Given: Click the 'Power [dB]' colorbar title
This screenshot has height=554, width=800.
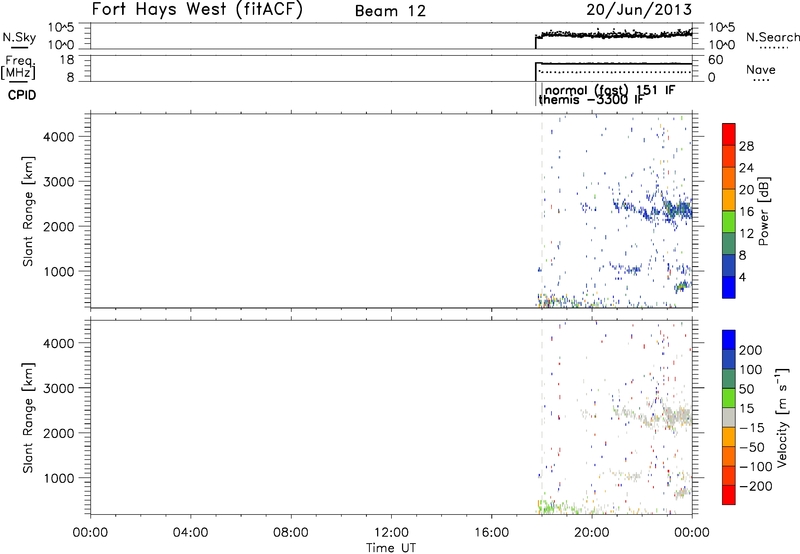Looking at the screenshot, I should coord(763,211).
